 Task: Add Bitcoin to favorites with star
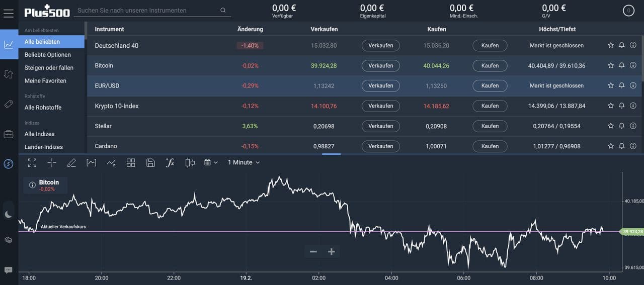(x=611, y=65)
